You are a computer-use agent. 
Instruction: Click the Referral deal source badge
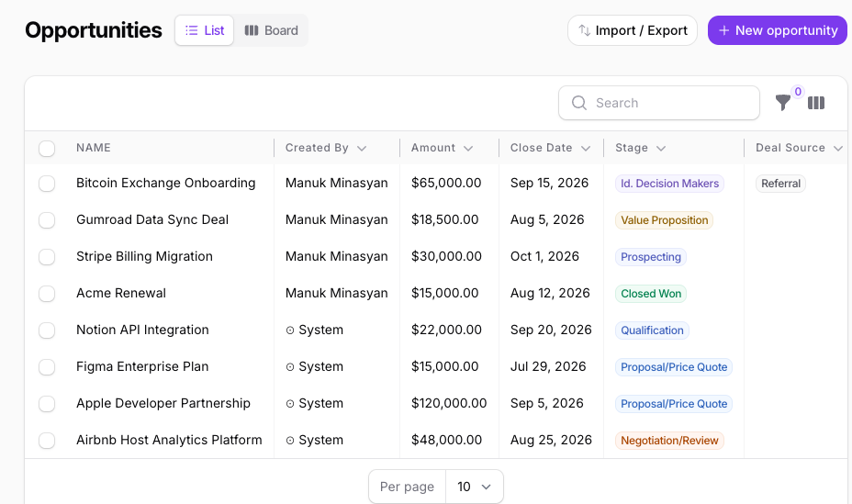point(780,184)
